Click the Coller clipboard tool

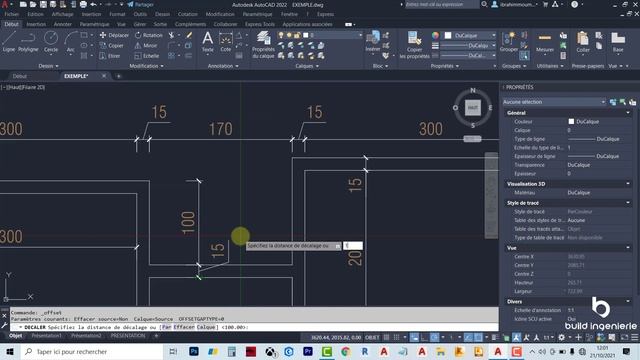[x=583, y=42]
